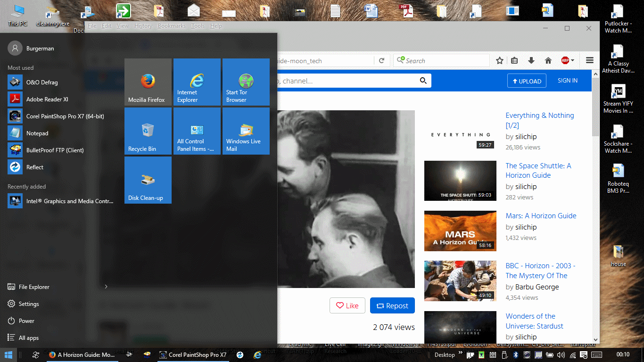Viewport: 644px width, 362px height.
Task: Expand the File Explorer jump list arrow
Action: tap(106, 287)
